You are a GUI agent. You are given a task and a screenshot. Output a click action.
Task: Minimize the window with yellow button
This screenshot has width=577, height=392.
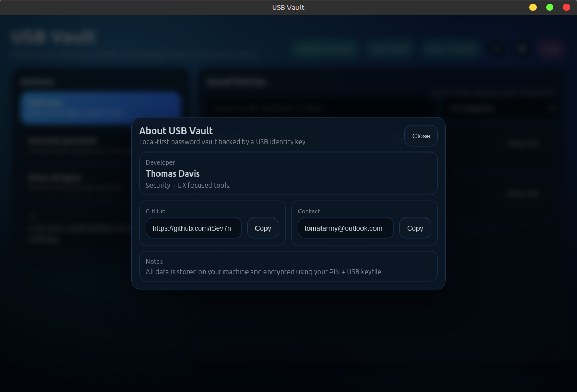tap(533, 7)
